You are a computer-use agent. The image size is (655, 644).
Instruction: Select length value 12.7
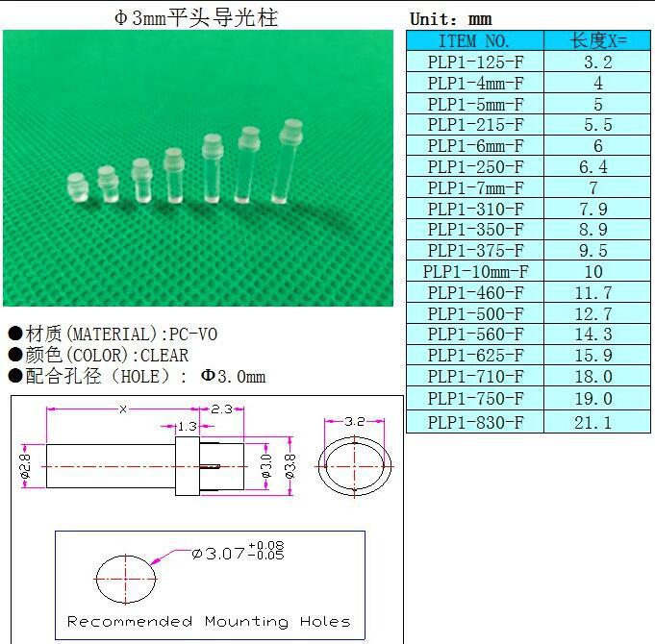(x=593, y=313)
